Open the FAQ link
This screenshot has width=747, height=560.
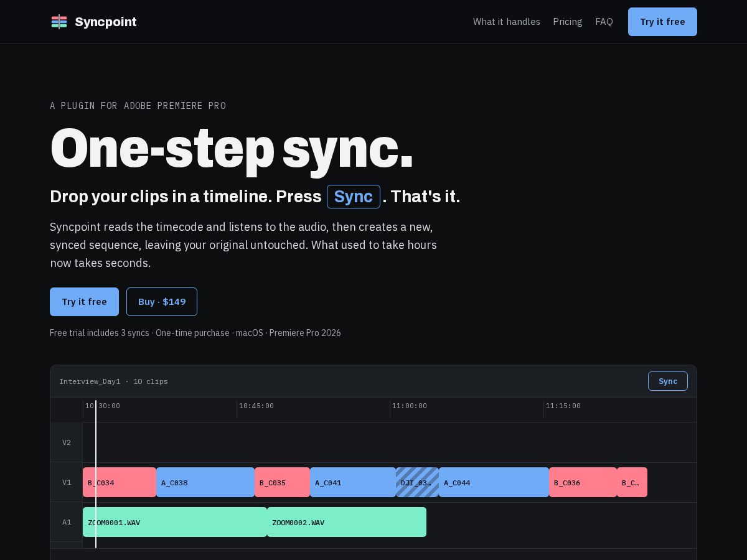[x=604, y=22]
